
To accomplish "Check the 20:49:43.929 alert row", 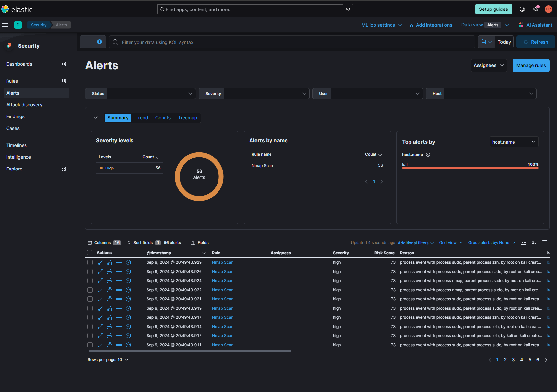I will (x=90, y=262).
